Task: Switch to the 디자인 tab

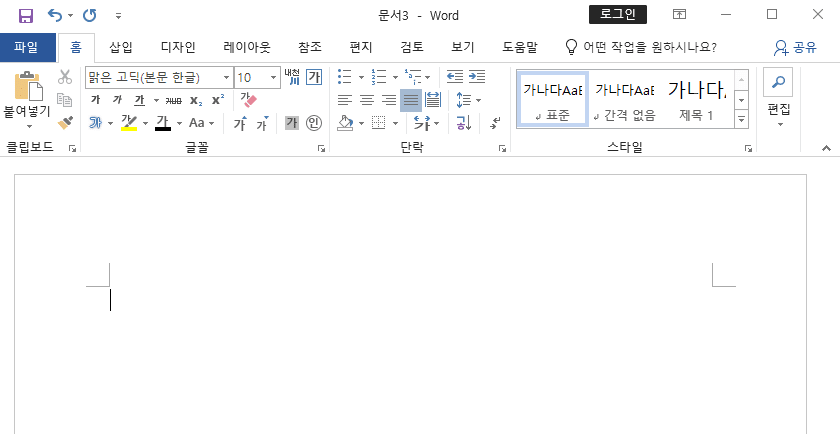Action: click(x=178, y=47)
